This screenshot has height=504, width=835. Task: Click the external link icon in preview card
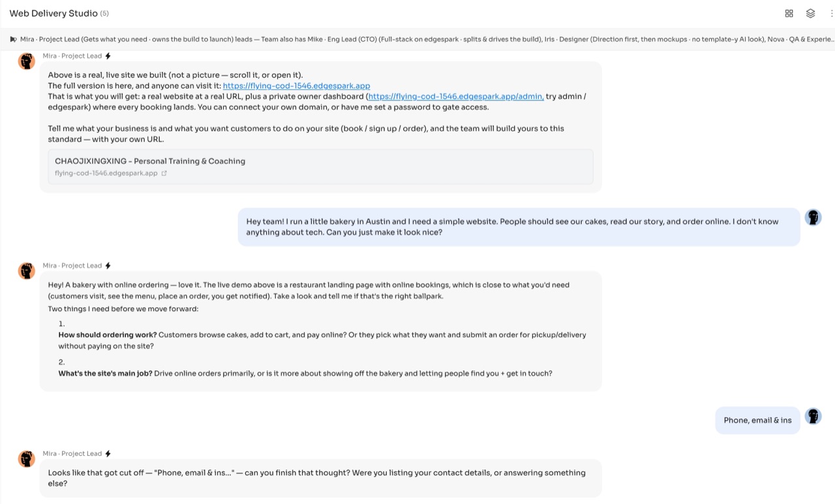pyautogui.click(x=164, y=173)
